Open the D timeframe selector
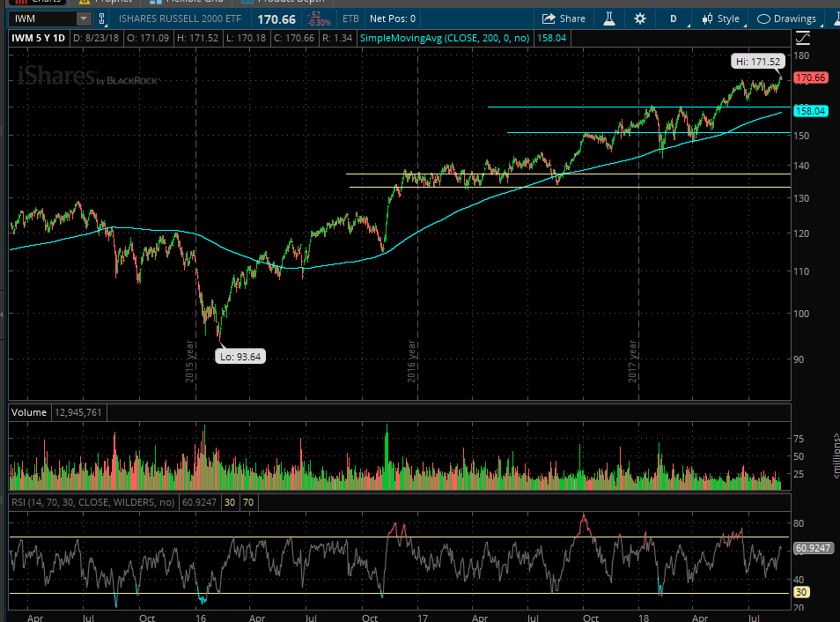This screenshot has height=622, width=840. (674, 19)
